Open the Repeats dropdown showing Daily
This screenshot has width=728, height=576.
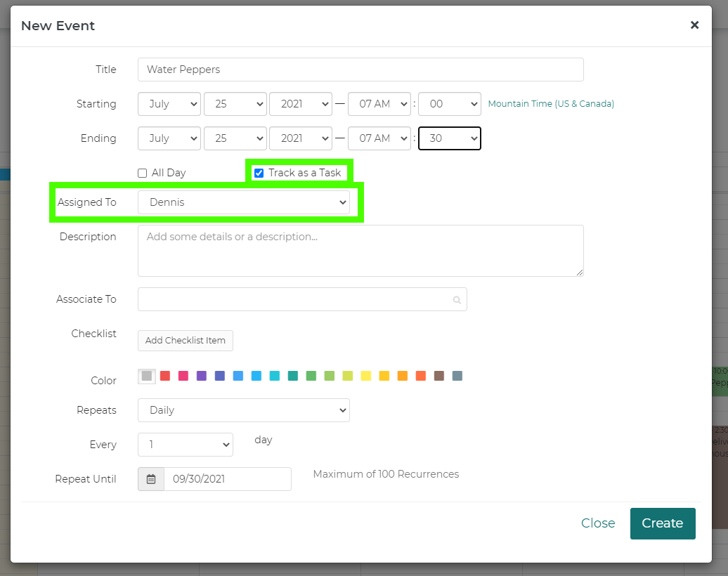coord(244,410)
